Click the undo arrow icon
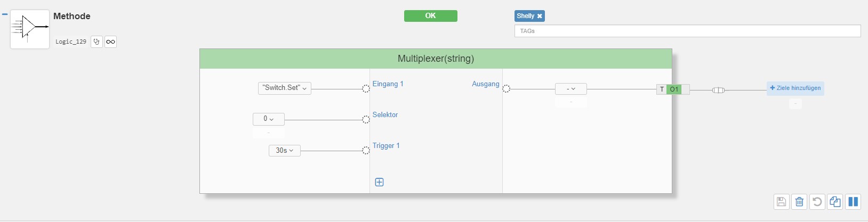The height and width of the screenshot is (222, 868). coord(817,202)
